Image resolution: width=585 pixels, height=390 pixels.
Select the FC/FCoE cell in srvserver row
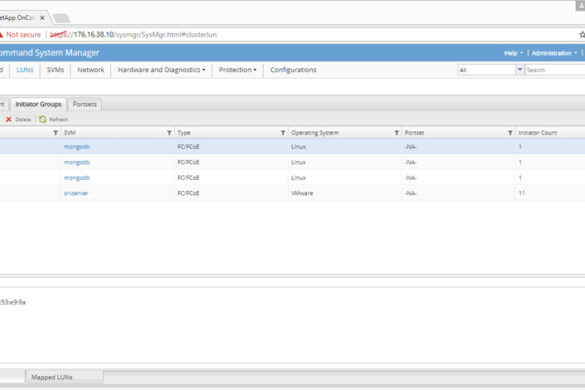(188, 193)
